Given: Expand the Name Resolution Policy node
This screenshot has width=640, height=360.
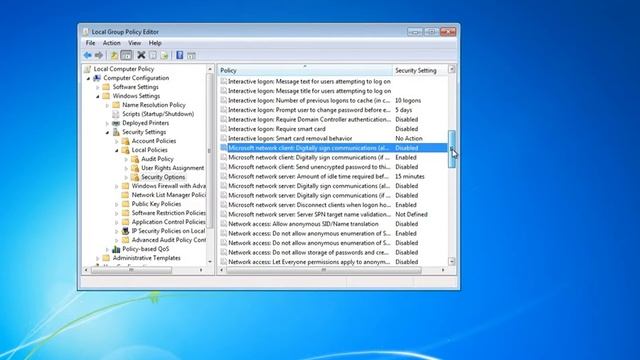Looking at the screenshot, I should [x=107, y=105].
